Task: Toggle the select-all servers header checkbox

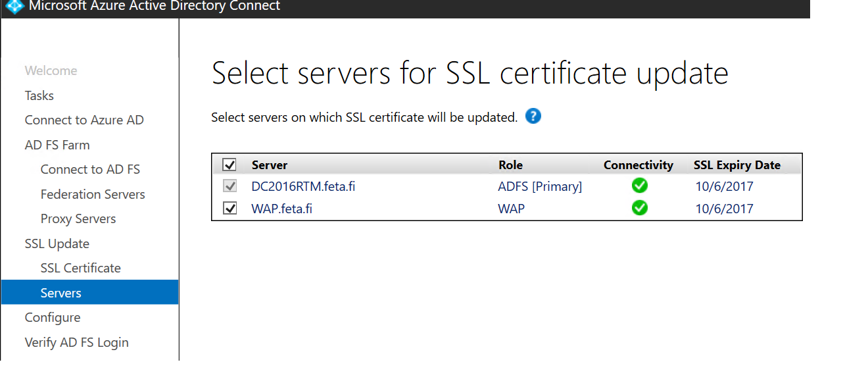Action: 229,165
